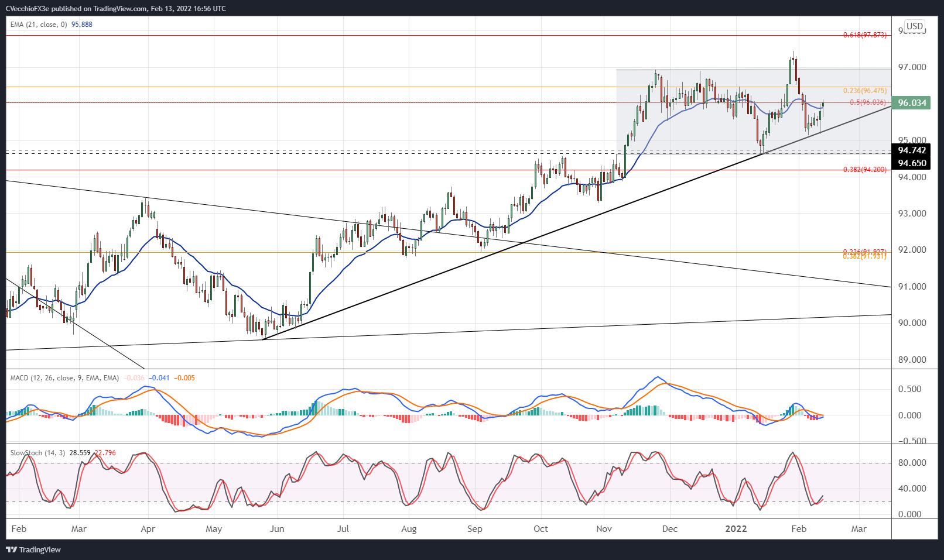Click the MACD signal value -0.005

(184, 378)
